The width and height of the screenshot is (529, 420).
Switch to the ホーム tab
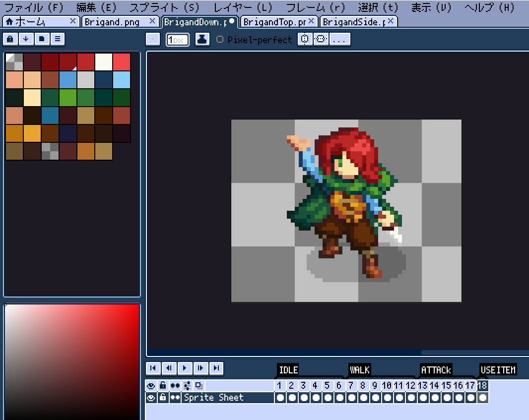click(x=41, y=22)
